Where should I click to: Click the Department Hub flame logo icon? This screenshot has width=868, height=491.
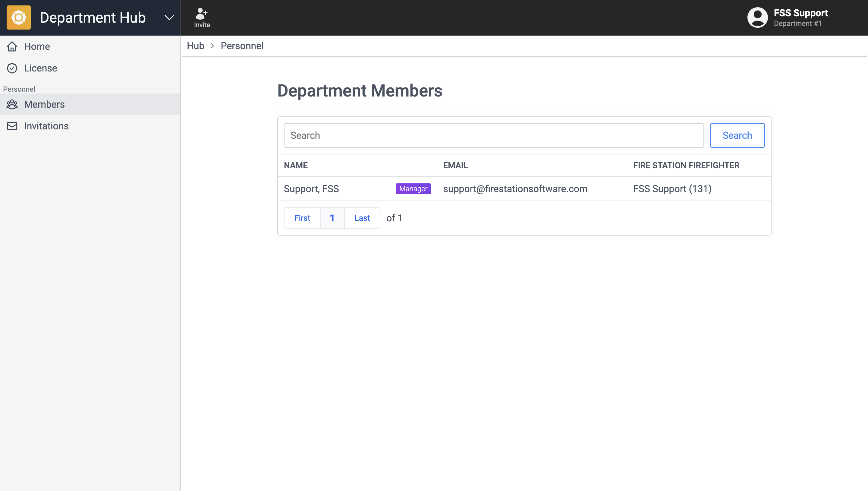tap(18, 17)
